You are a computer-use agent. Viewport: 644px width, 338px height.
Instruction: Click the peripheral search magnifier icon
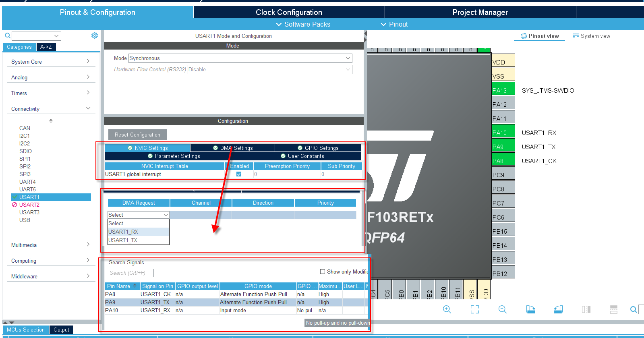[7, 36]
